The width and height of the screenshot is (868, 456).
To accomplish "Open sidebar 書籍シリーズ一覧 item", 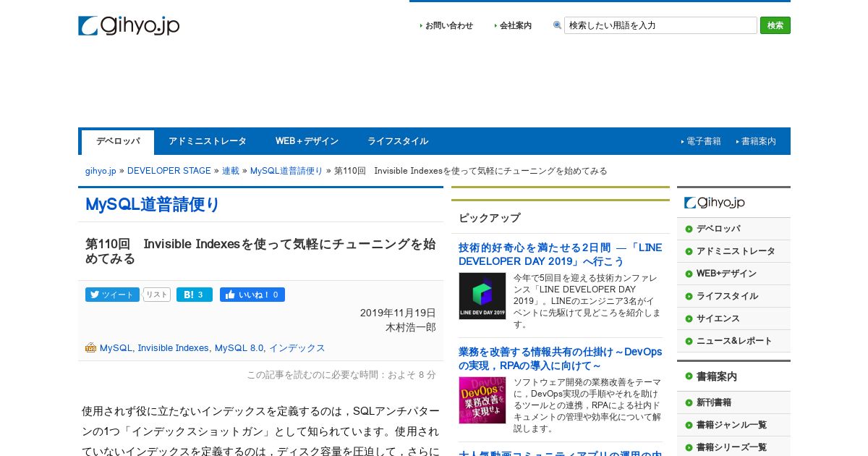I will pyautogui.click(x=733, y=447).
